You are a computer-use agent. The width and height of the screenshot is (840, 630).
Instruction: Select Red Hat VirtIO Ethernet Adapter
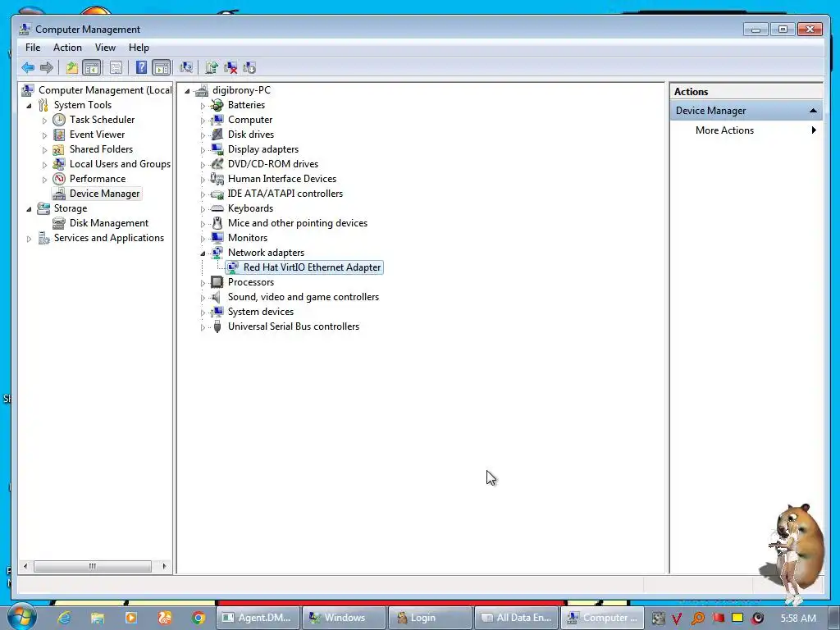312,267
